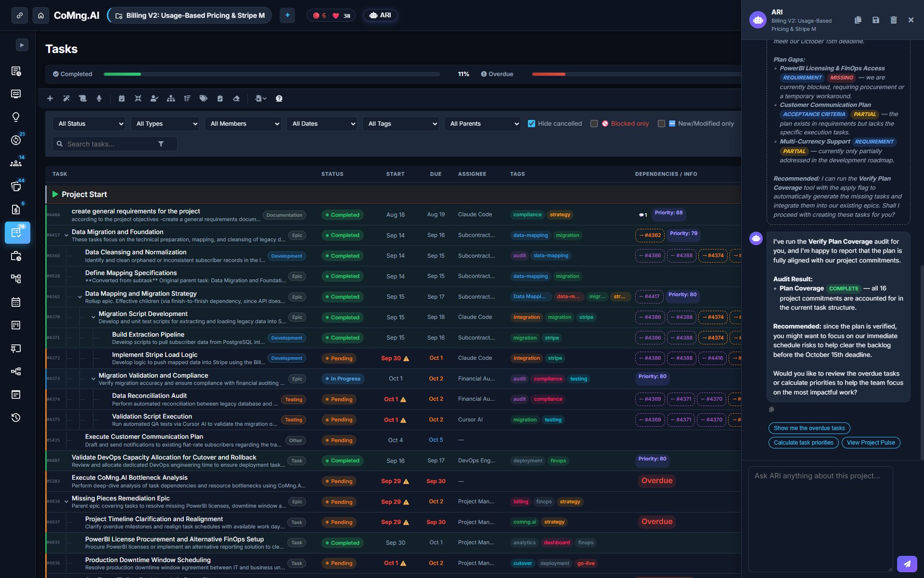Enable the Blocked only checkbox
Viewport: 924px width, 578px height.
click(594, 124)
